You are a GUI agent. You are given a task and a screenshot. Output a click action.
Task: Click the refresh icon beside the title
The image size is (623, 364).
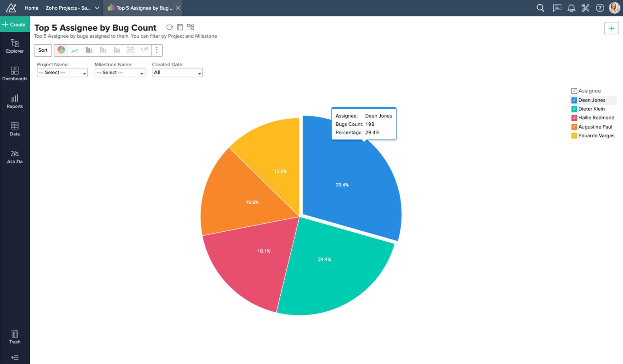click(x=169, y=27)
